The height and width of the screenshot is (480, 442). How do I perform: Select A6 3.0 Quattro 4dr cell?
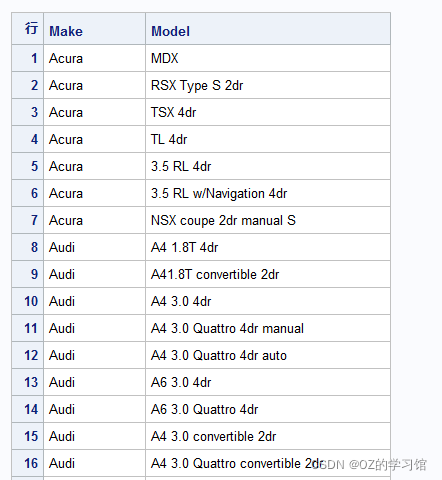point(268,409)
